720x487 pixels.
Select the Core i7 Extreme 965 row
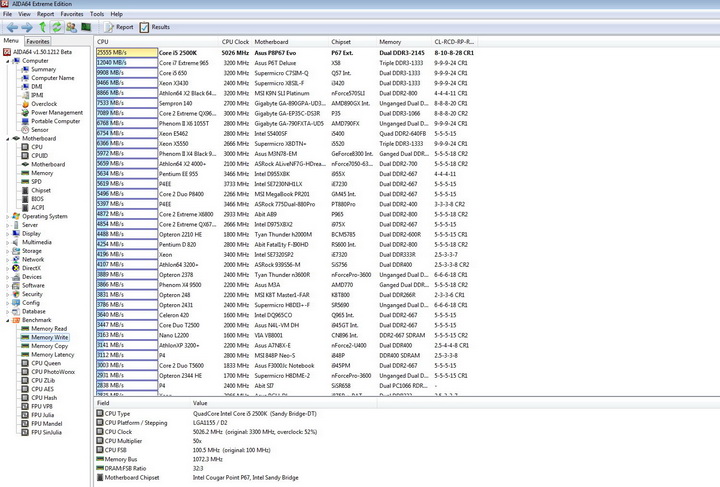coord(285,63)
